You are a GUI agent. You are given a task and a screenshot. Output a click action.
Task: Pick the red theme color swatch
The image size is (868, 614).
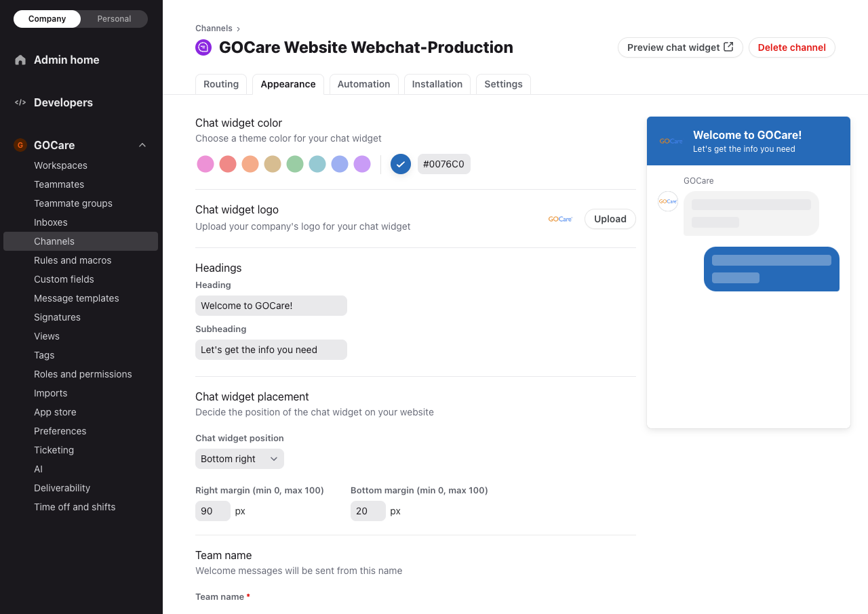(x=228, y=164)
